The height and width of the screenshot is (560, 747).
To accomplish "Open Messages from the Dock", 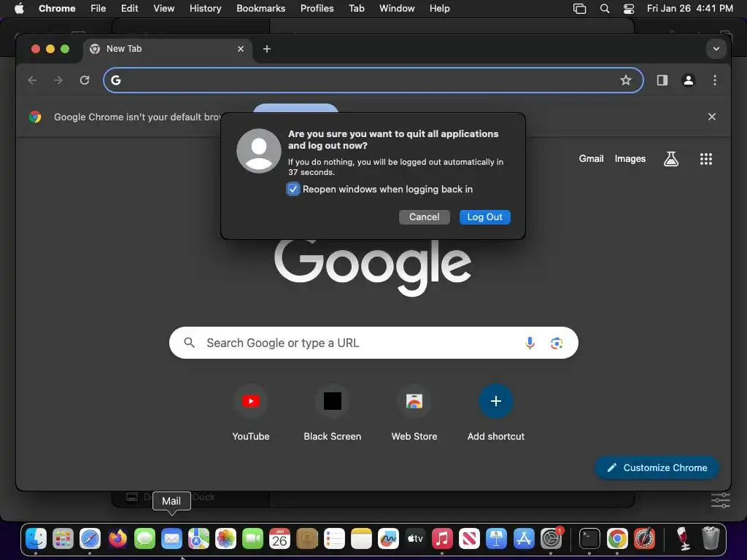I will coord(144,539).
